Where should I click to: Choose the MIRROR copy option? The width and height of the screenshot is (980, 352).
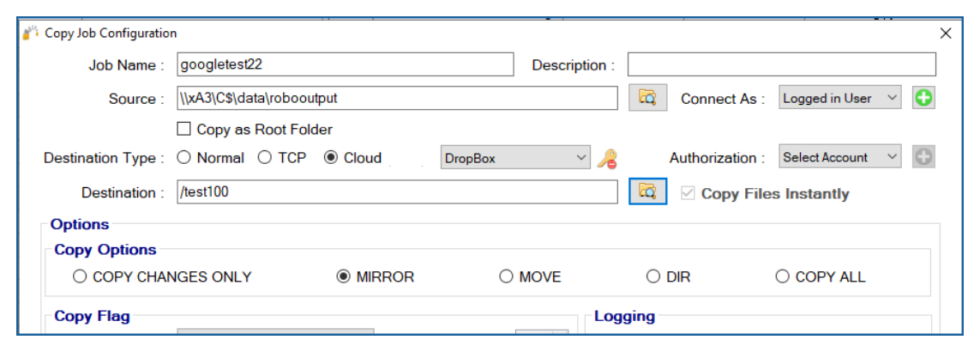343,276
